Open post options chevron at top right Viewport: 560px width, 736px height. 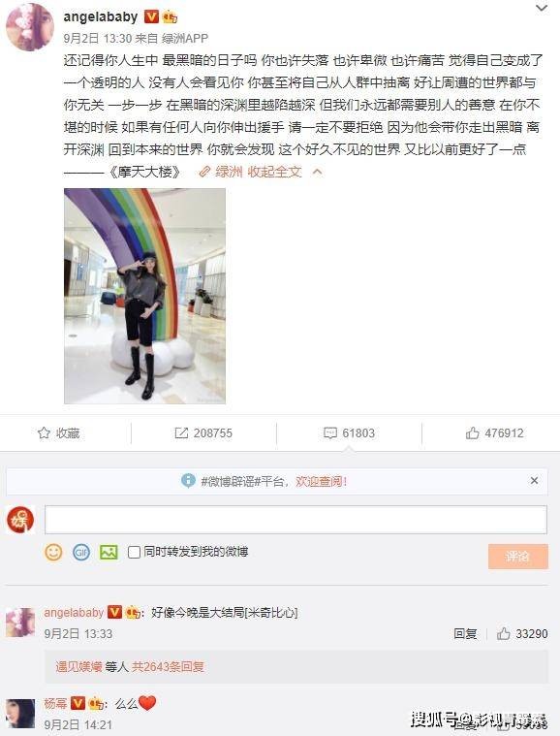542,8
